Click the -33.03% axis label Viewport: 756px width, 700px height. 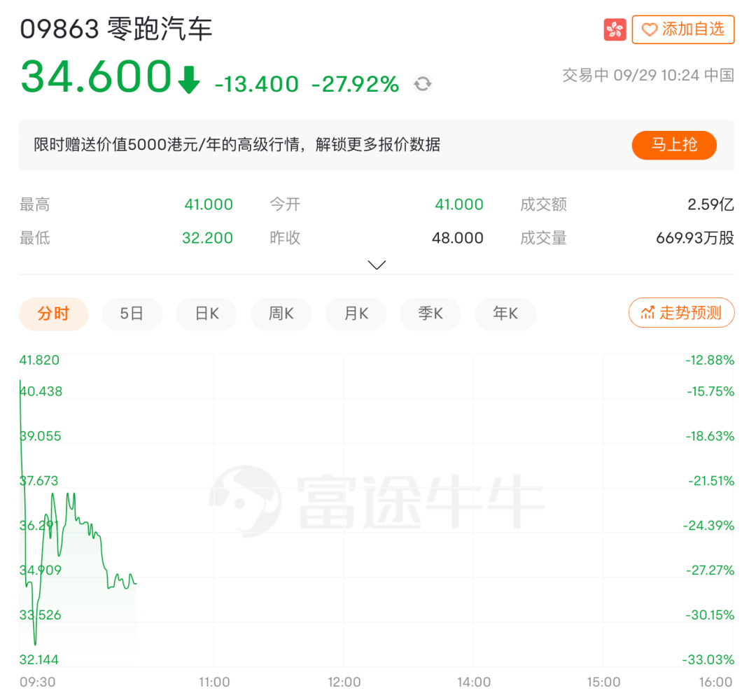(708, 659)
